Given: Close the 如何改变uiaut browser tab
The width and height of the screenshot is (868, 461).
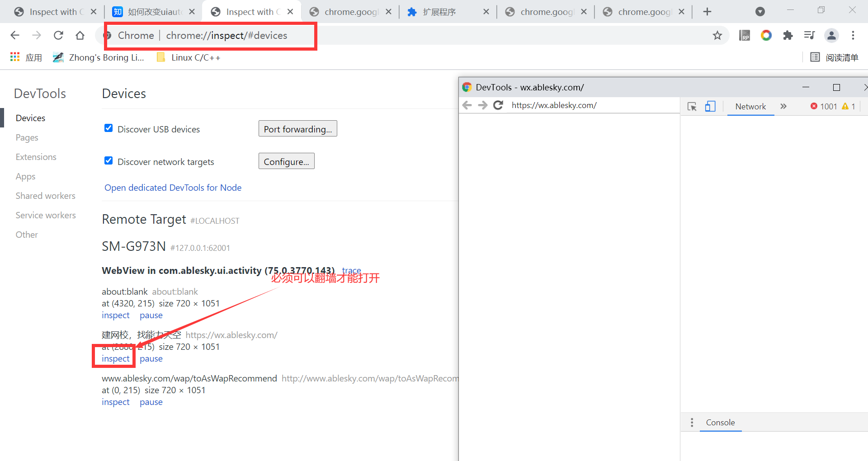Looking at the screenshot, I should (192, 12).
